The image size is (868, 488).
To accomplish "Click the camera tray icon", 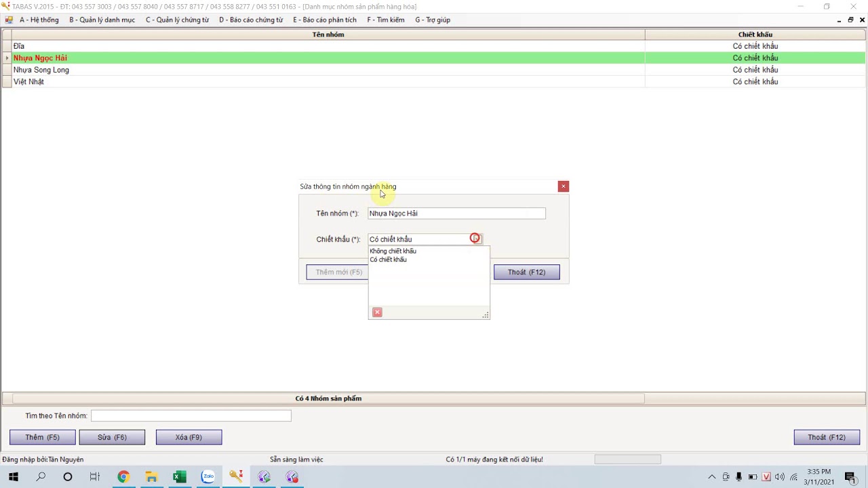I will click(x=726, y=477).
